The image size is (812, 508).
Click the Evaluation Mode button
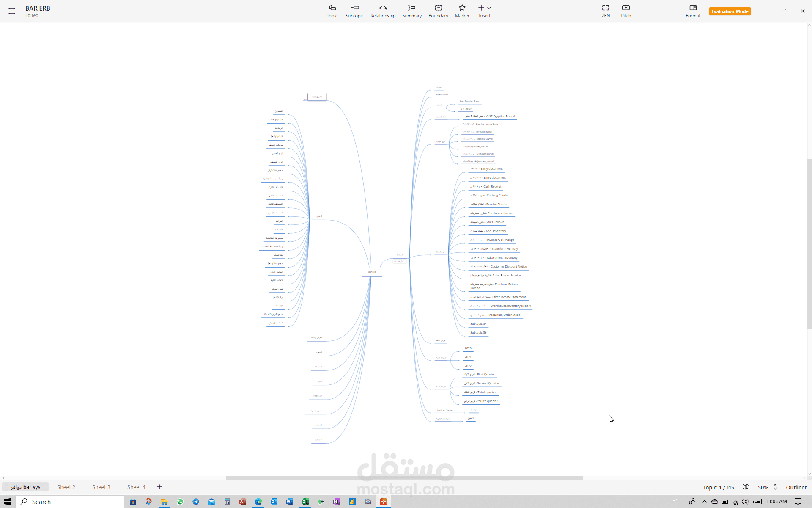730,11
